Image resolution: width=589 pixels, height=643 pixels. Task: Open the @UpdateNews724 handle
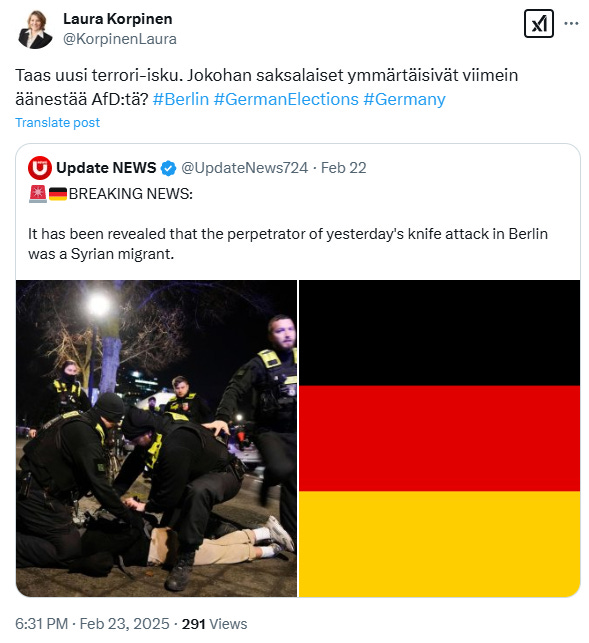[x=244, y=168]
